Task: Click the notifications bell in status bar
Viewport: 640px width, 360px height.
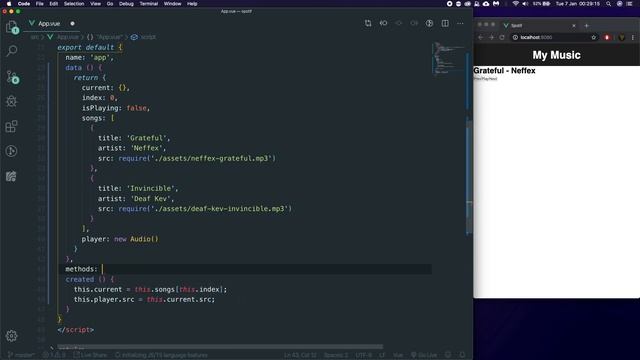Action: click(x=462, y=355)
